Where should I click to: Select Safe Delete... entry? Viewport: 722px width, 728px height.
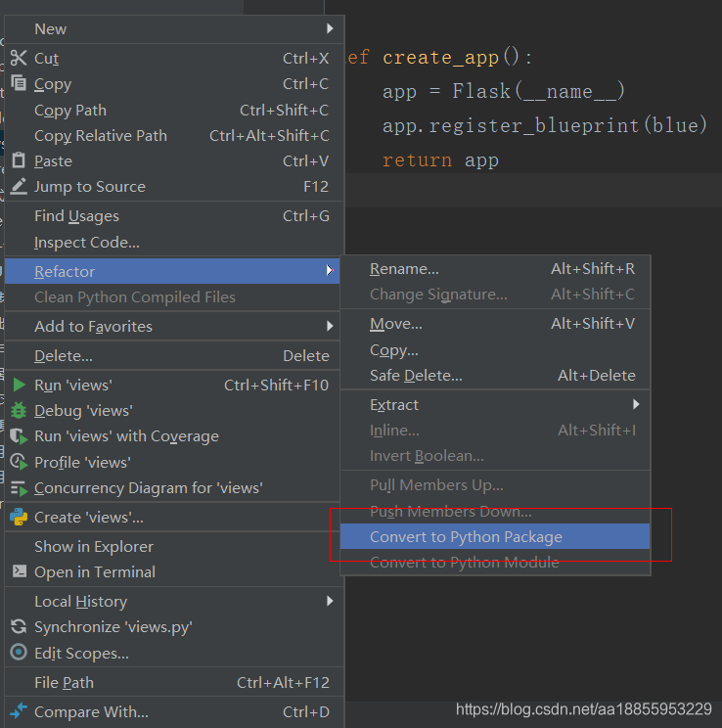tap(495, 375)
